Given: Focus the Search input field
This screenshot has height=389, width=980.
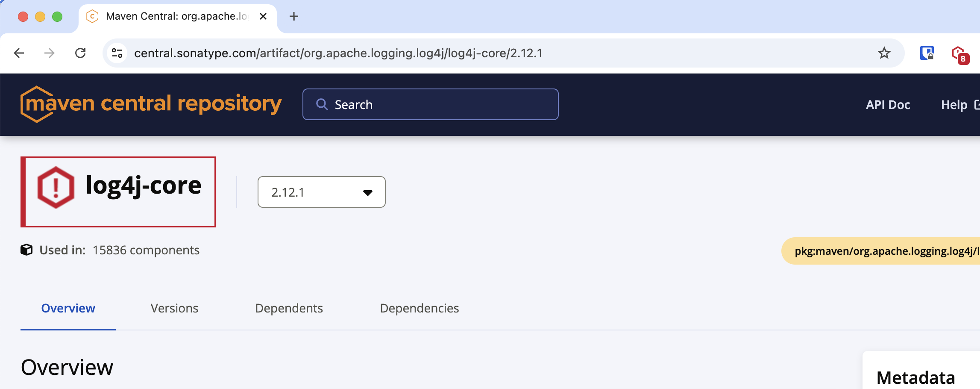Looking at the screenshot, I should coord(431,104).
